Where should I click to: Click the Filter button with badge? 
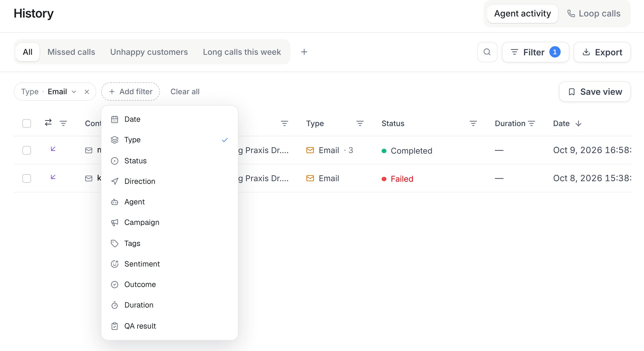[535, 52]
